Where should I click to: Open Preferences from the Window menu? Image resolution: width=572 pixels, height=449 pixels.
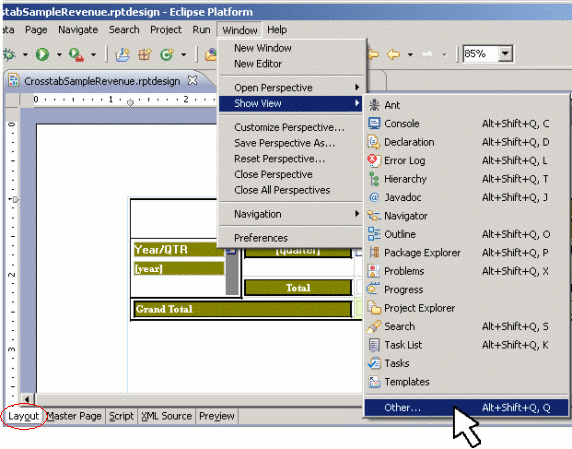[x=292, y=238]
